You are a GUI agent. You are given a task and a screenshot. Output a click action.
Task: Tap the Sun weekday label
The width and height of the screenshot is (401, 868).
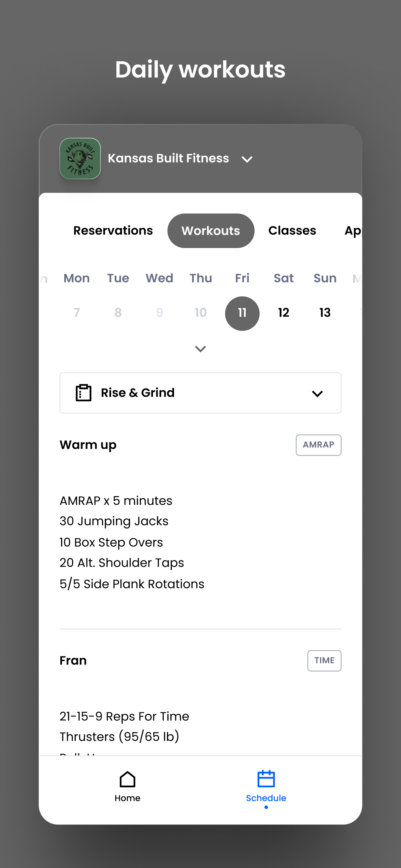coord(325,278)
